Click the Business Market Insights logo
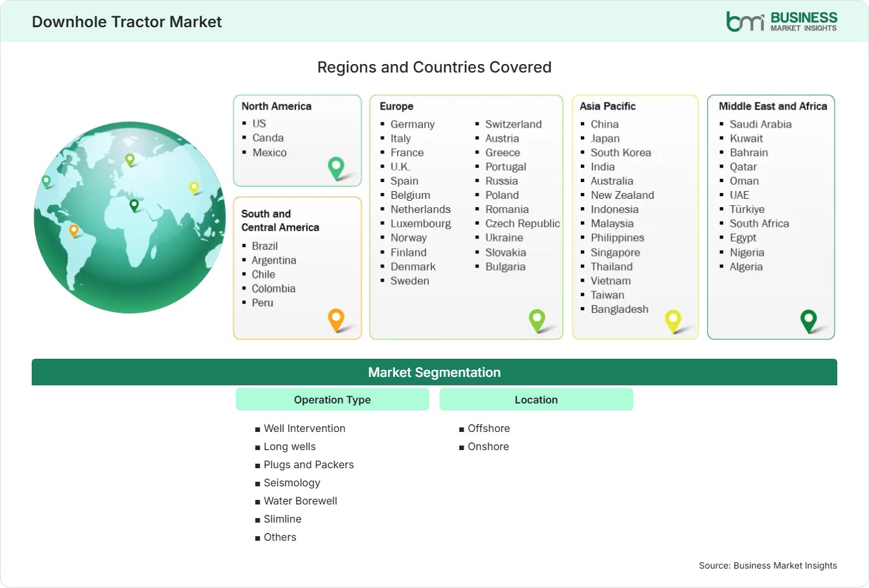Image resolution: width=869 pixels, height=588 pixels. [782, 21]
